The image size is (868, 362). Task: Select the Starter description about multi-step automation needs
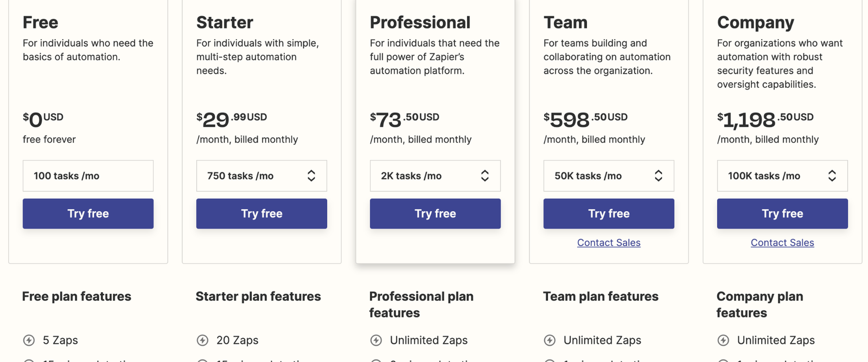[258, 57]
